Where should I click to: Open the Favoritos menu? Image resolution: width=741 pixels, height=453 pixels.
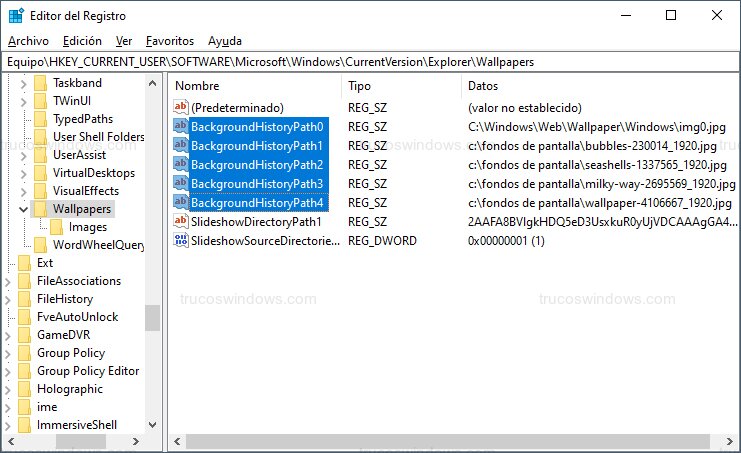[x=169, y=41]
